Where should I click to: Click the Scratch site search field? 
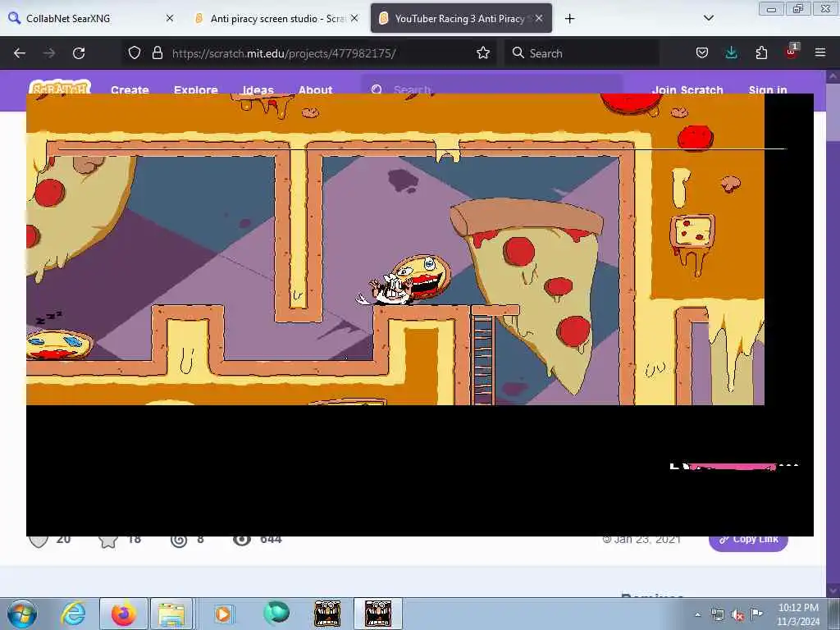pyautogui.click(x=493, y=85)
